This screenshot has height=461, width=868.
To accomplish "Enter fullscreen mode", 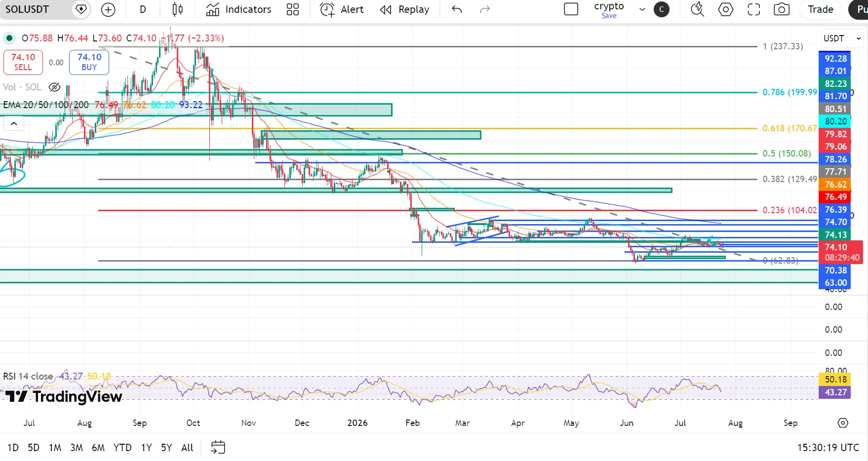I will (753, 9).
